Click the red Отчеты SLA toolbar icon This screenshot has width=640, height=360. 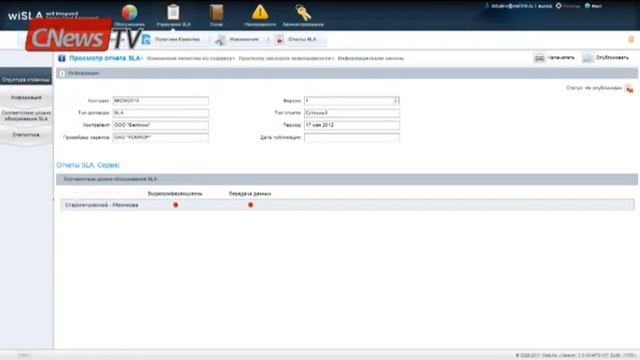click(x=279, y=40)
